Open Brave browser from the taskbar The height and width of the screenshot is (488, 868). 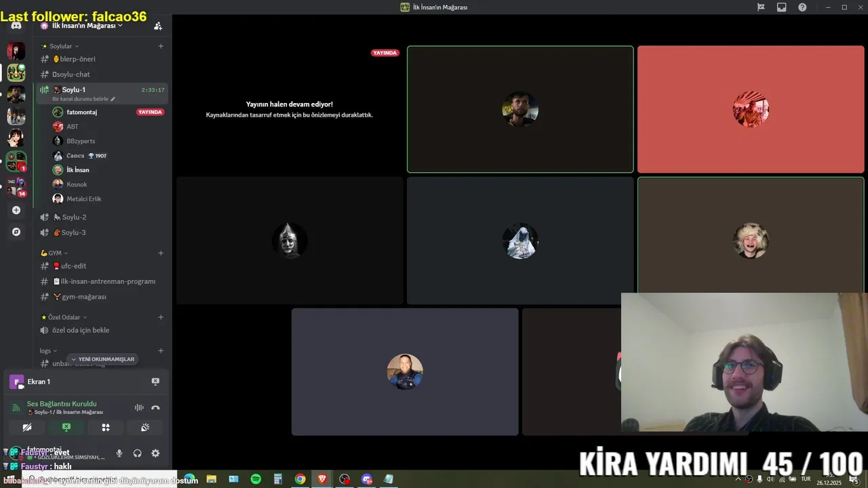click(322, 479)
